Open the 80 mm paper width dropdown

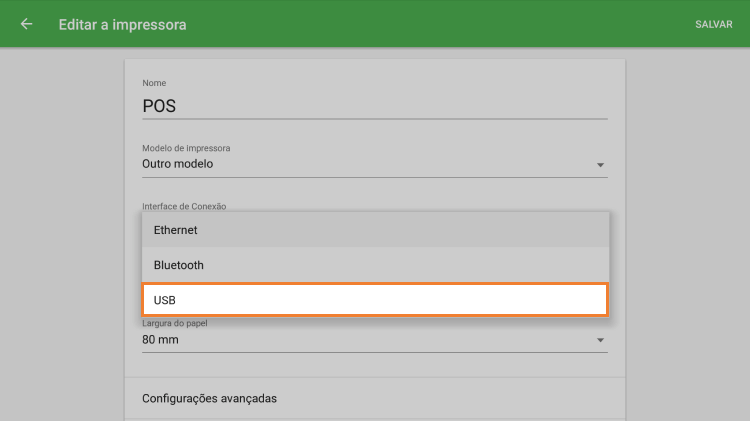(x=360, y=340)
